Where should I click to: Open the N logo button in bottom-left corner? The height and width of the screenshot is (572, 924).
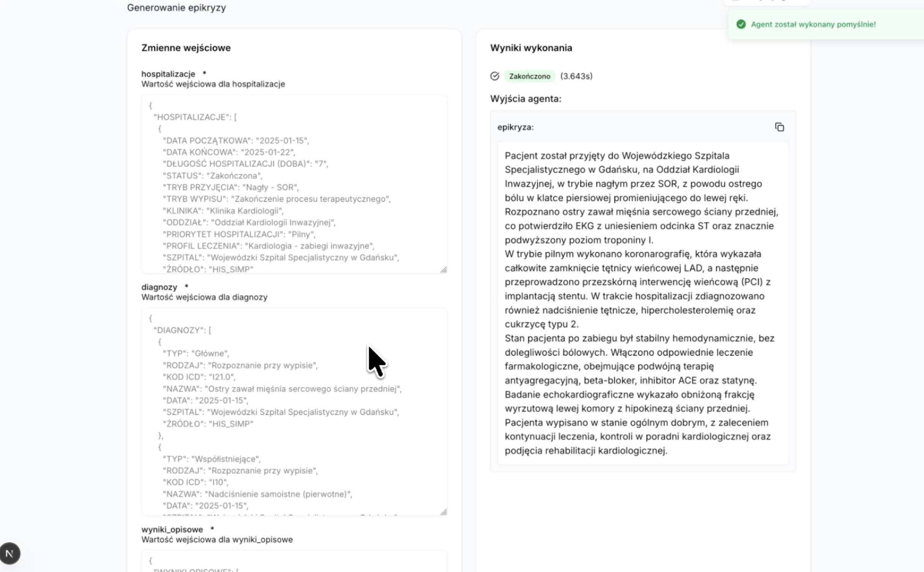click(10, 553)
